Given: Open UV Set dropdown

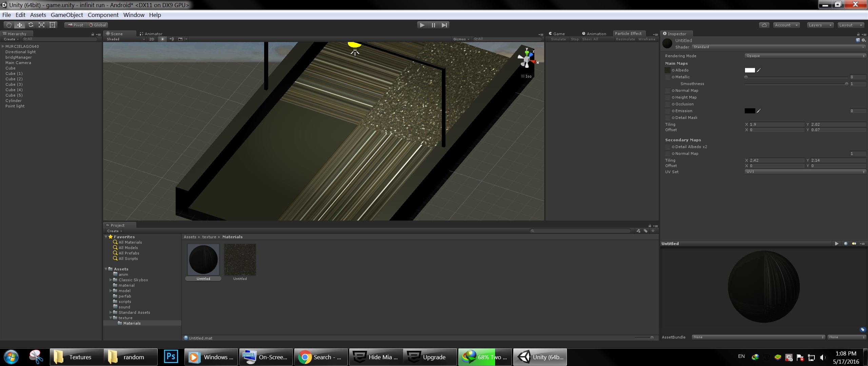Looking at the screenshot, I should (805, 172).
